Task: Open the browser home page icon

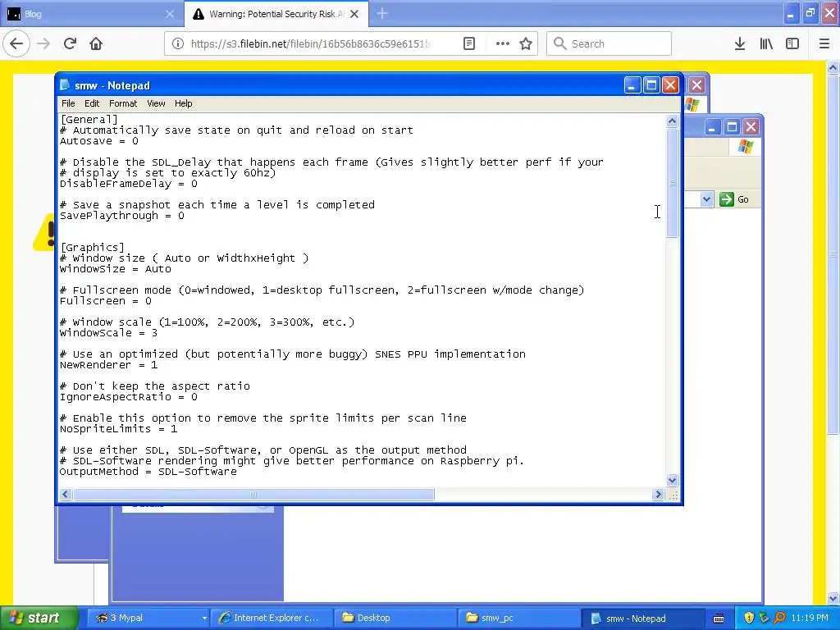Action: 96,44
